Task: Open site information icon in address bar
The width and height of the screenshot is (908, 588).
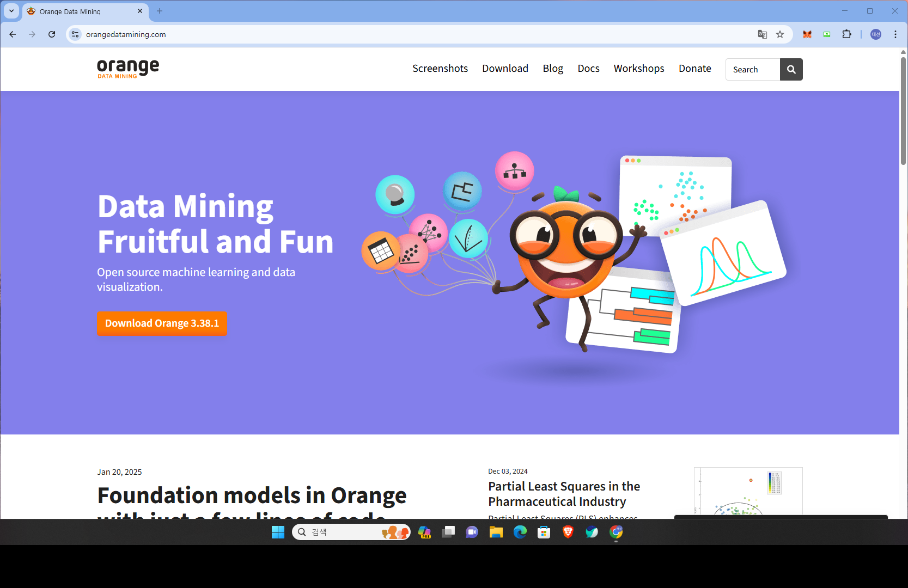Action: tap(75, 34)
